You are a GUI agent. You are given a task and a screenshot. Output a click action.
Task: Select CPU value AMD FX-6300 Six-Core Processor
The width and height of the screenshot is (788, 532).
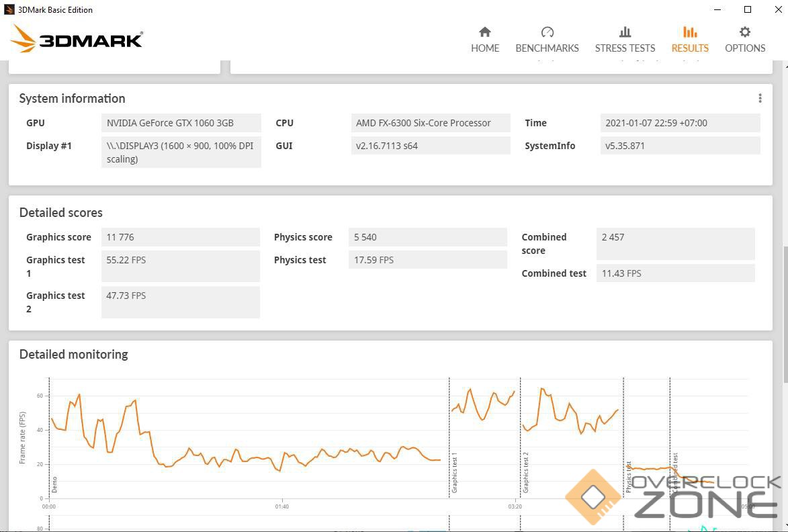(x=431, y=123)
